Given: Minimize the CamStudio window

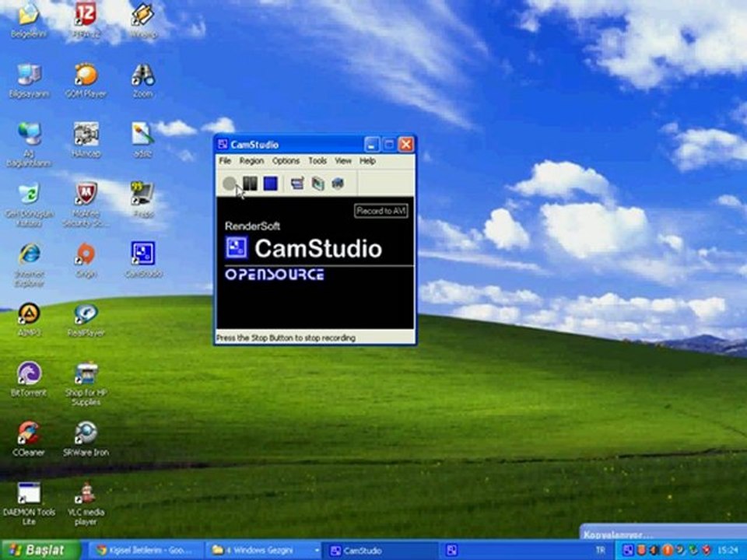Looking at the screenshot, I should (x=372, y=145).
